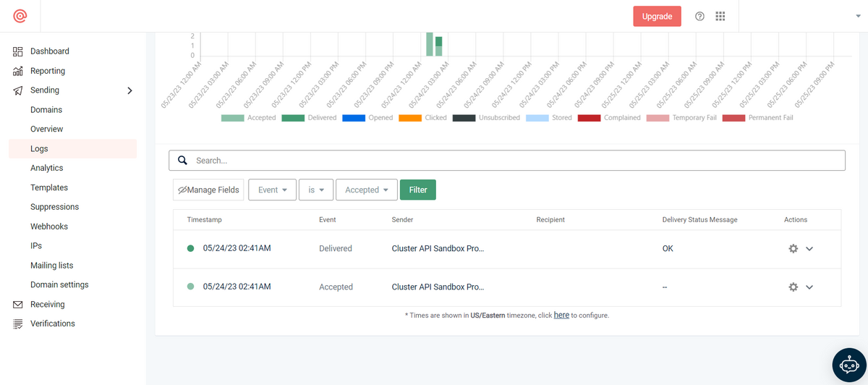868x385 pixels.
Task: Open IPs page
Action: (36, 246)
